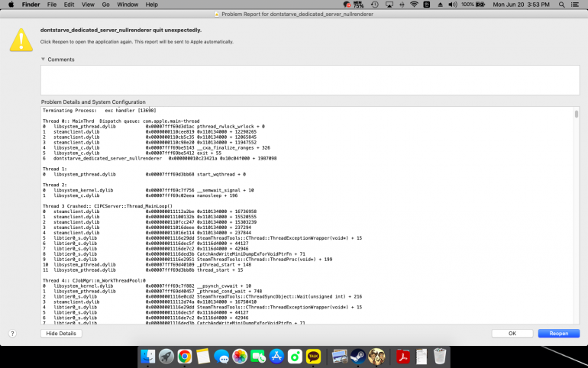Click the 'Thread 0:: MainThrd' line
The width and height of the screenshot is (588, 368).
(121, 121)
